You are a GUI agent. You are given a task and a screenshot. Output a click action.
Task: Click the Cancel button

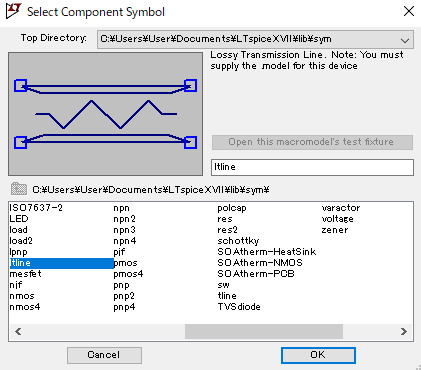(x=104, y=355)
